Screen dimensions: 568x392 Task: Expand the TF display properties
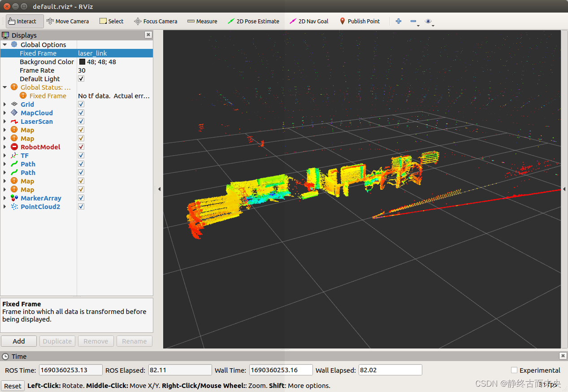click(x=5, y=155)
